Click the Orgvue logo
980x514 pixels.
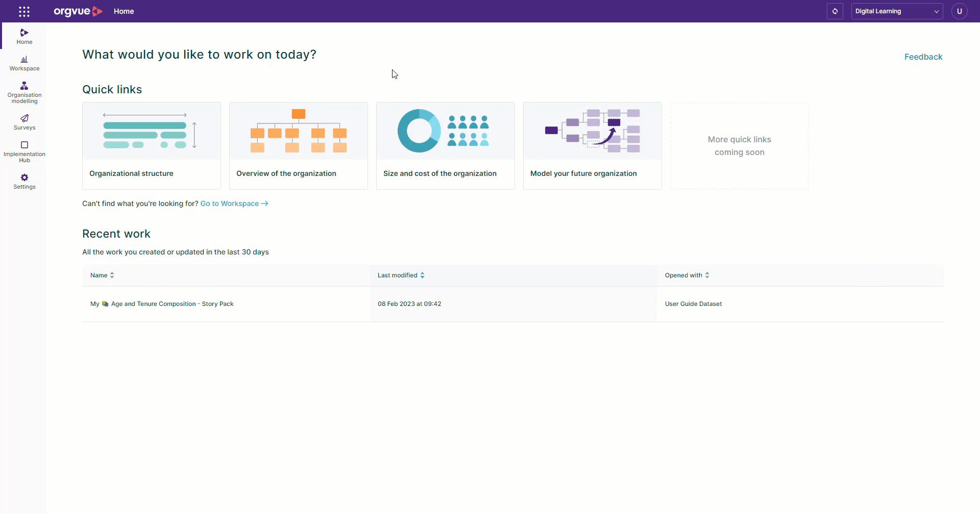click(78, 11)
